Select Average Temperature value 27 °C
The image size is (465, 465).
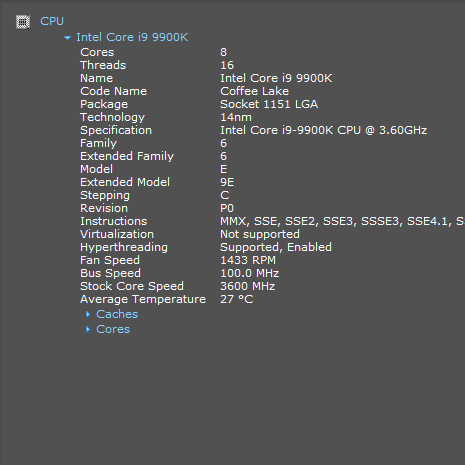tap(237, 299)
